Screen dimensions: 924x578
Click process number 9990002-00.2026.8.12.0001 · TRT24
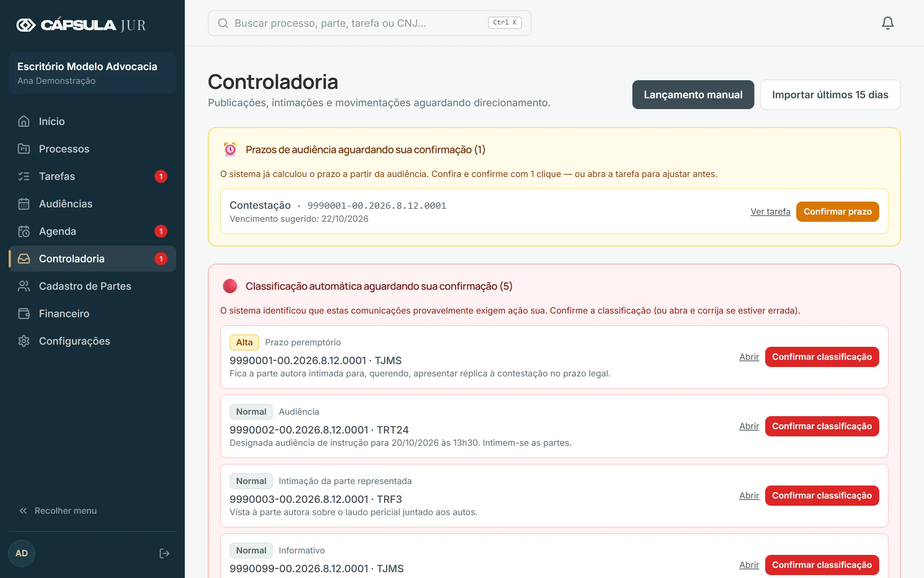coord(319,430)
